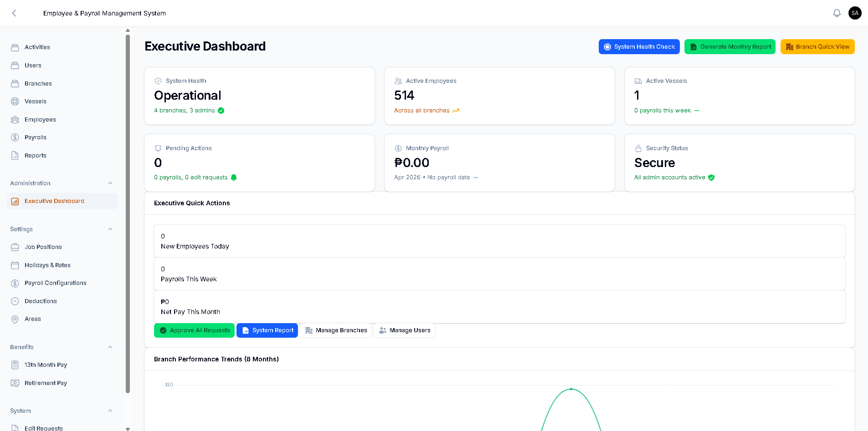This screenshot has height=431, width=868.
Task: Click the Reports document icon
Action: point(15,156)
